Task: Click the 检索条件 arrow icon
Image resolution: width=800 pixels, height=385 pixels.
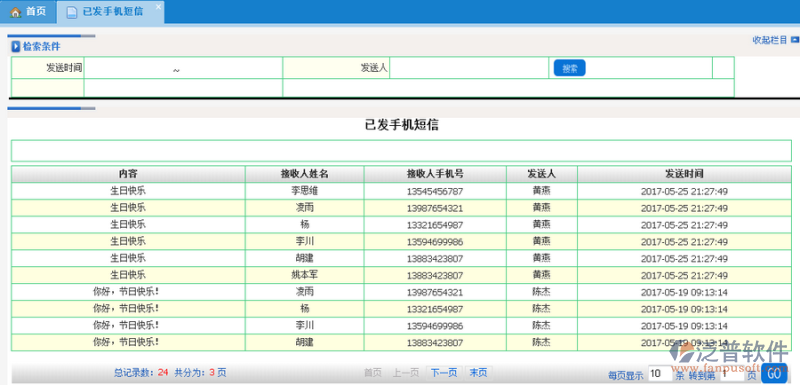Action: [16, 46]
